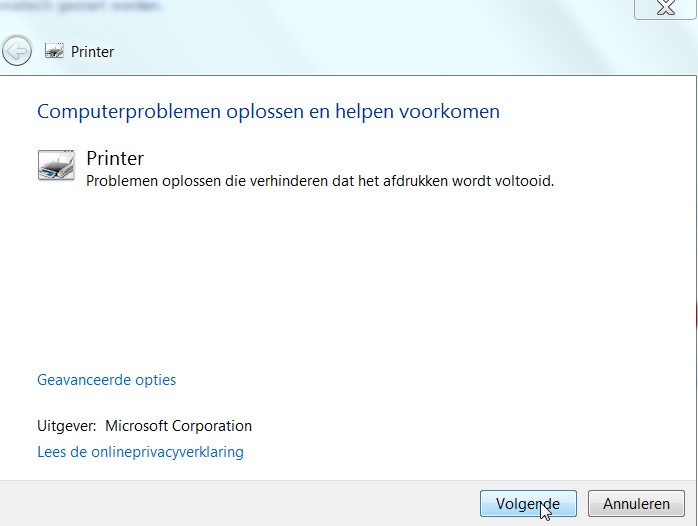The width and height of the screenshot is (698, 526).
Task: Select the large Printer troubleshooter icon
Action: coord(56,165)
